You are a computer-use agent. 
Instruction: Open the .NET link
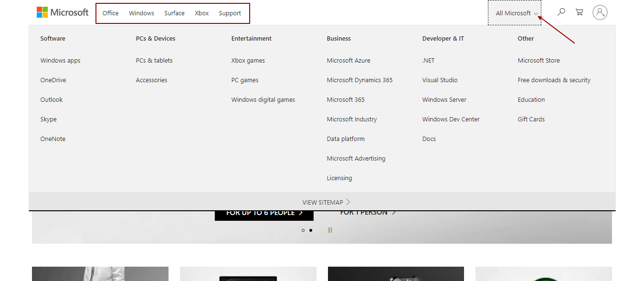[x=428, y=60]
